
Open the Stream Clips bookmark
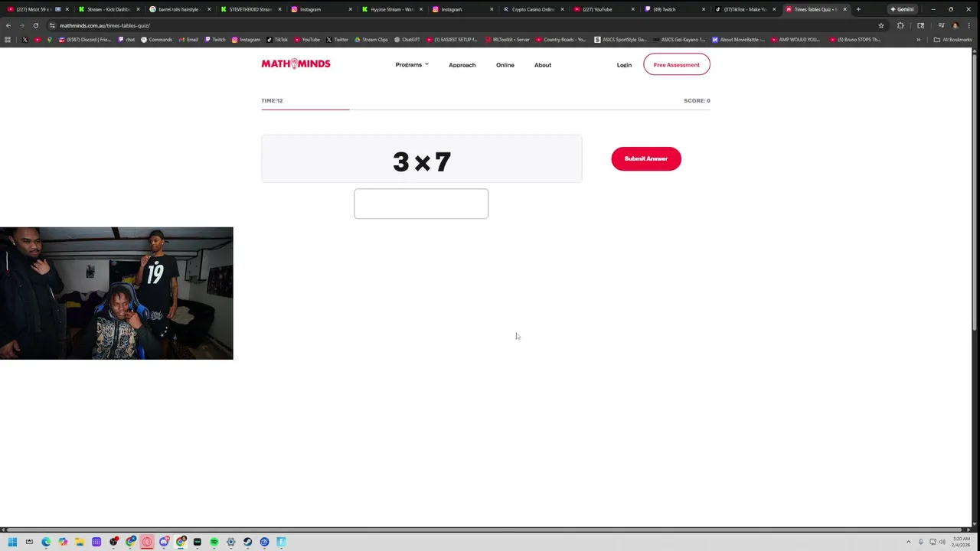(371, 40)
